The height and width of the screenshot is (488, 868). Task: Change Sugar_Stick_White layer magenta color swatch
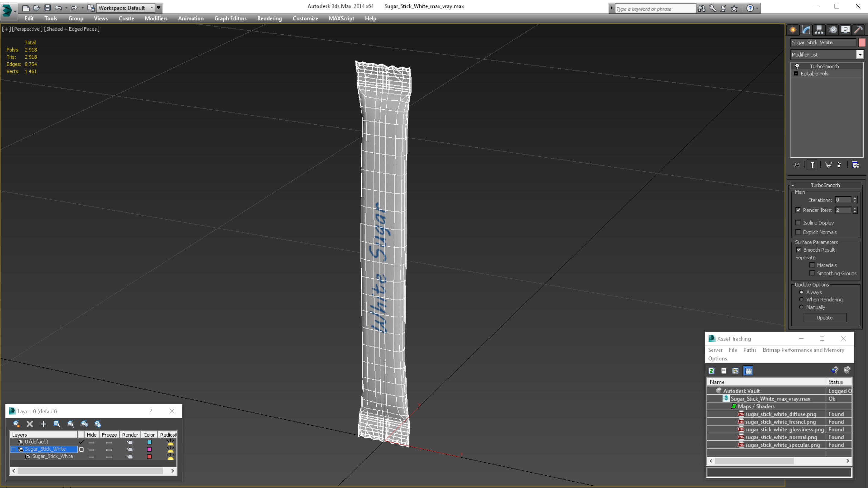point(149,449)
